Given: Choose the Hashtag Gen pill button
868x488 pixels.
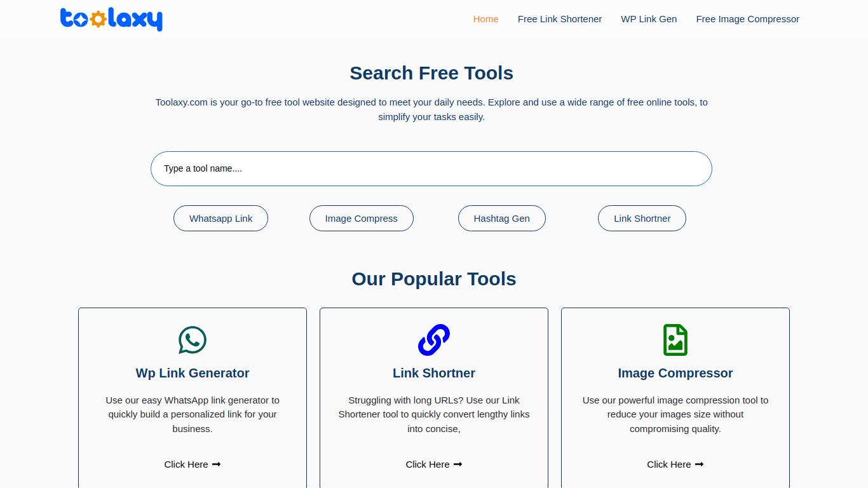Looking at the screenshot, I should pyautogui.click(x=502, y=218).
